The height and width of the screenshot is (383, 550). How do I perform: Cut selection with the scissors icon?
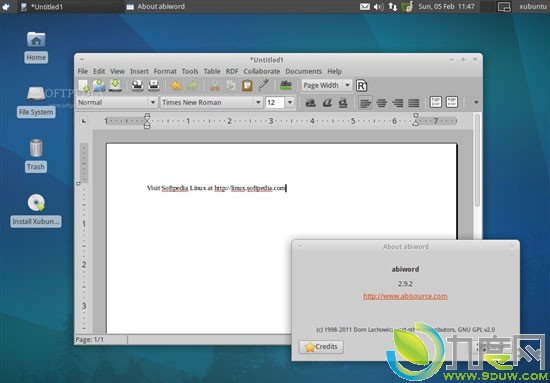pos(215,86)
